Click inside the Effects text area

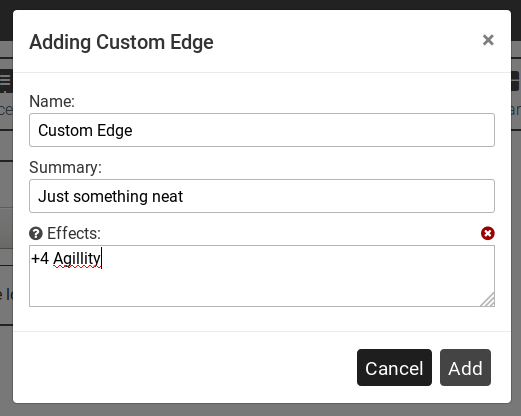[262, 276]
